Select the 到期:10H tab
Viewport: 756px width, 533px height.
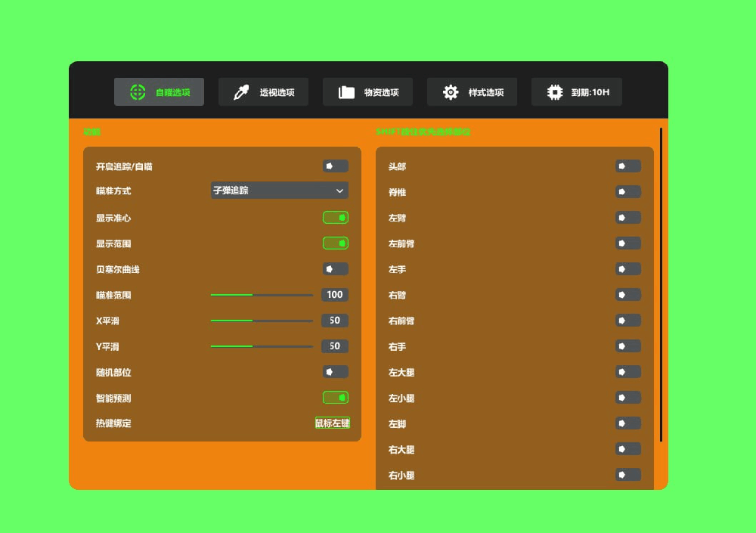tap(577, 92)
